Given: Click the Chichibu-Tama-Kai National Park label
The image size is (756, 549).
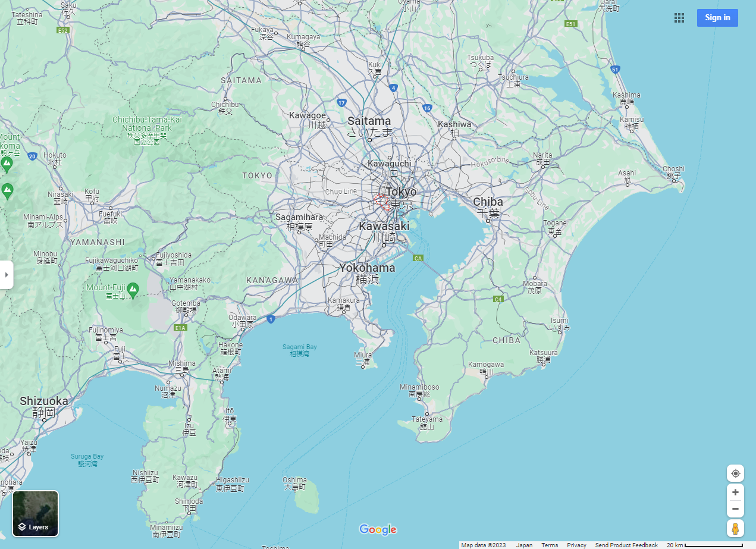Looking at the screenshot, I should click(146, 124).
